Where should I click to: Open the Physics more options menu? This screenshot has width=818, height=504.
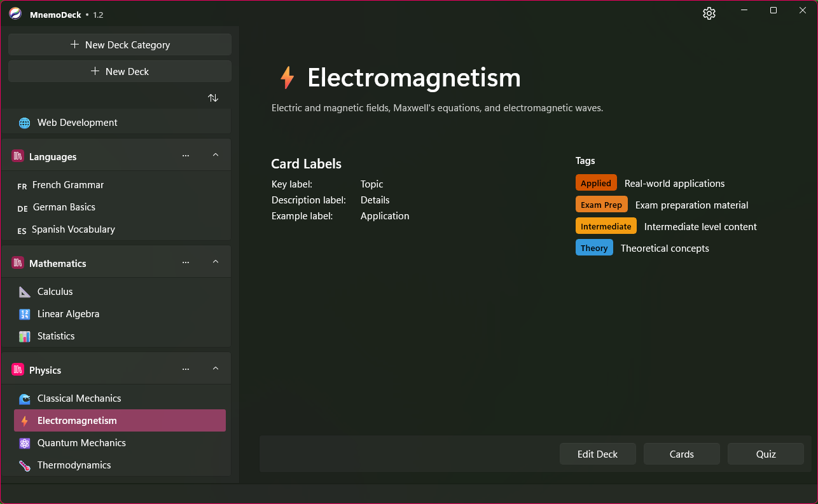186,369
